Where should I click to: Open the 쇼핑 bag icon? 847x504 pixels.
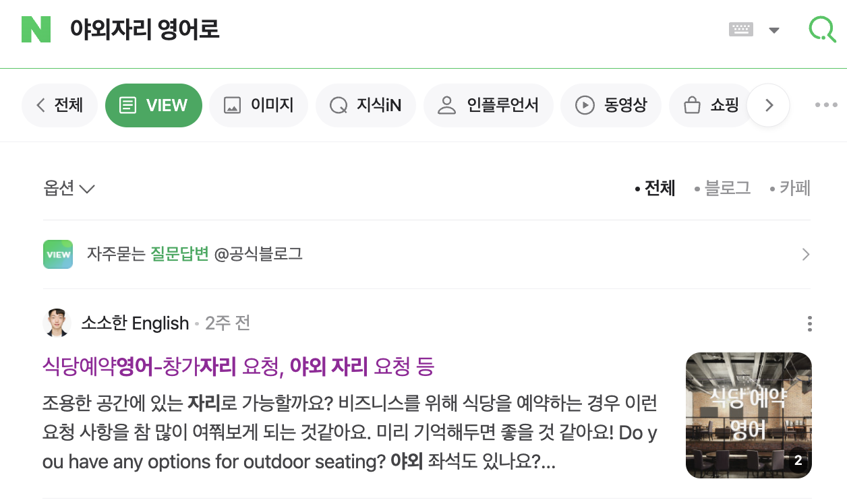coord(692,105)
